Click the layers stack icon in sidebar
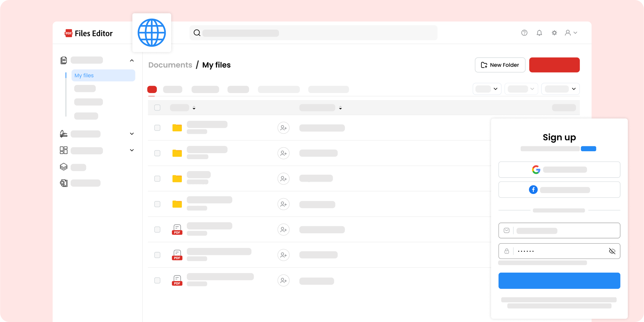644x322 pixels. [x=63, y=166]
